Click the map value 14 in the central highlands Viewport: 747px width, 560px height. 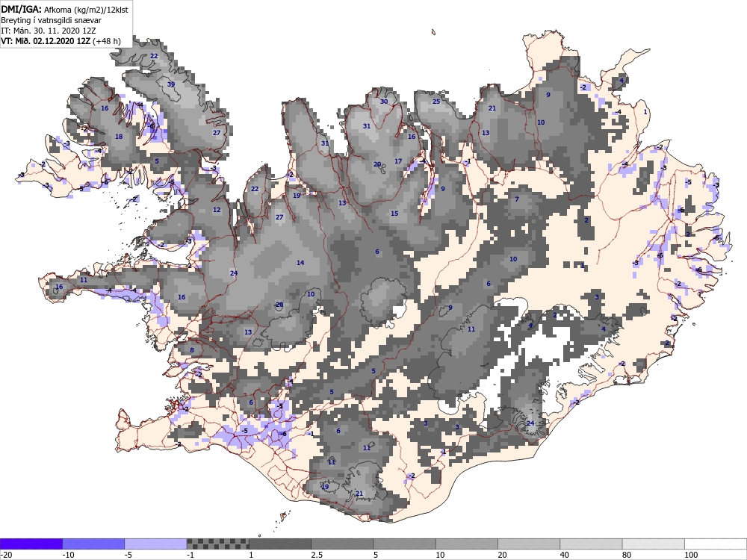[x=300, y=263]
